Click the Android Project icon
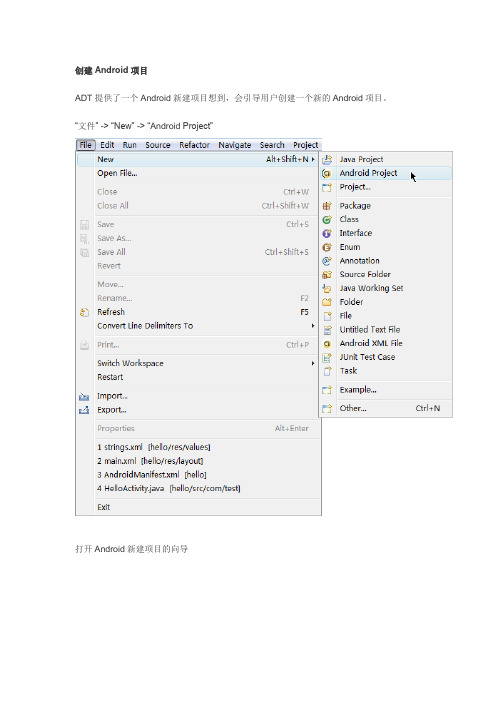 [x=327, y=173]
